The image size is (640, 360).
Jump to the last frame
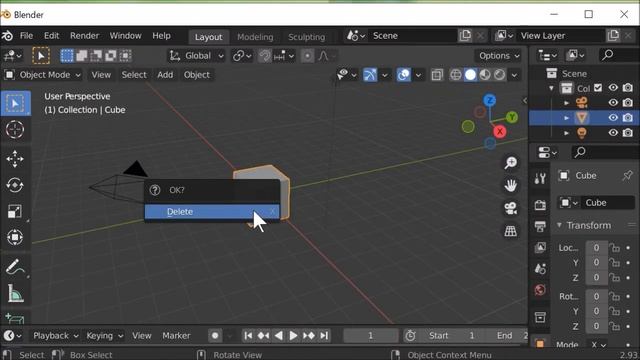pyautogui.click(x=324, y=336)
